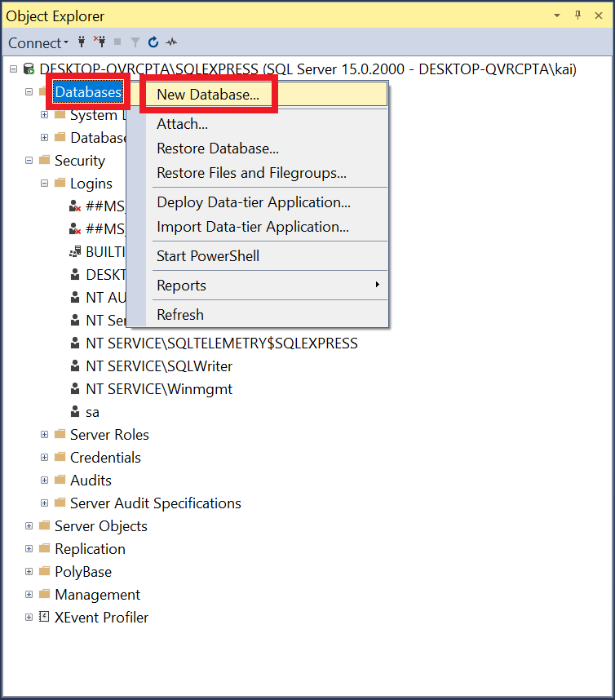Choose Restore Database... menu entry
Image resolution: width=615 pixels, height=700 pixels.
[x=266, y=148]
